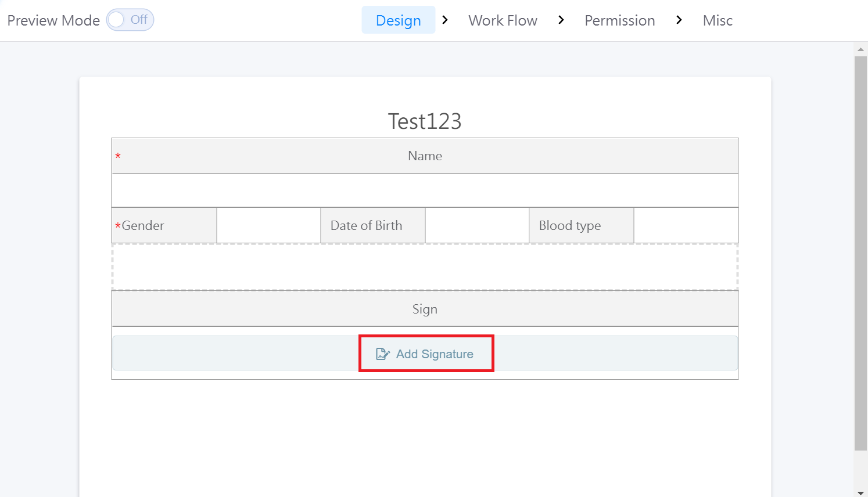Go to the Permission tab
The width and height of the screenshot is (868, 497).
(619, 20)
